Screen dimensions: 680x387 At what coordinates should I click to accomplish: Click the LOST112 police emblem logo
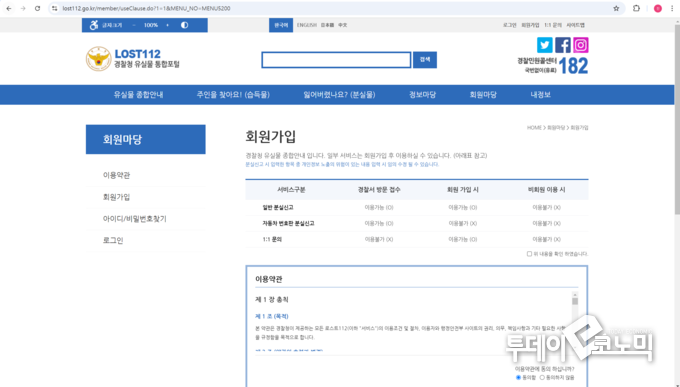pos(98,59)
